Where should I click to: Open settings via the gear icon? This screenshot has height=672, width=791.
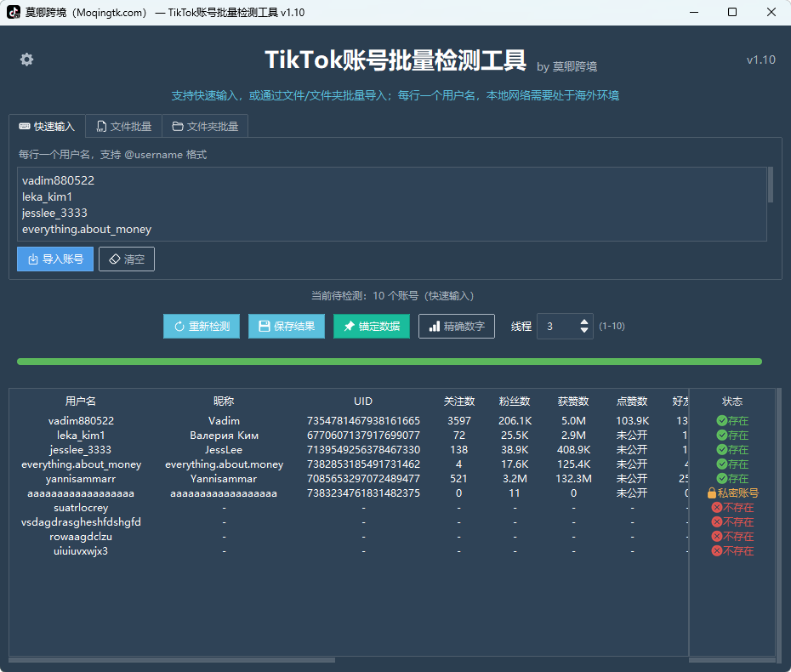click(x=26, y=60)
